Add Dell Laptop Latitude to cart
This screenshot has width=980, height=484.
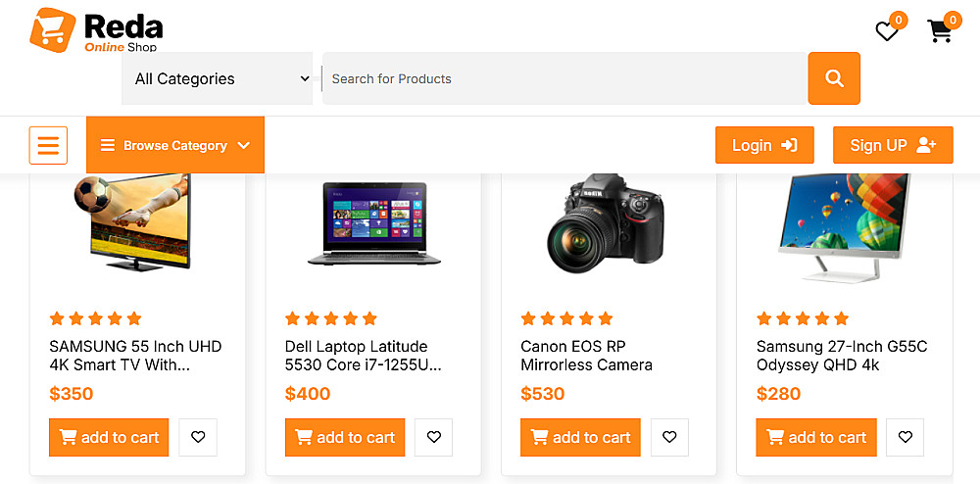pyautogui.click(x=345, y=437)
